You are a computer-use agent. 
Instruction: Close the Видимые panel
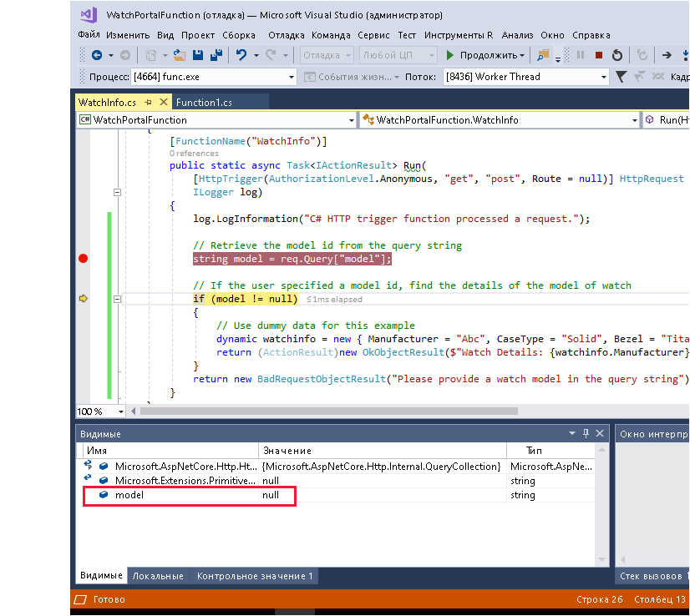point(599,433)
